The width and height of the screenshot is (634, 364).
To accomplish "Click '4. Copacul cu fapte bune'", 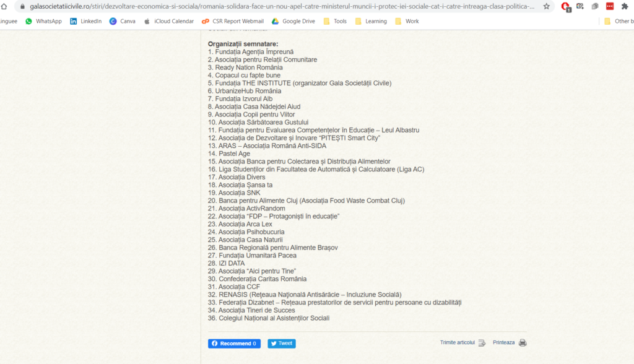I will click(x=244, y=76).
